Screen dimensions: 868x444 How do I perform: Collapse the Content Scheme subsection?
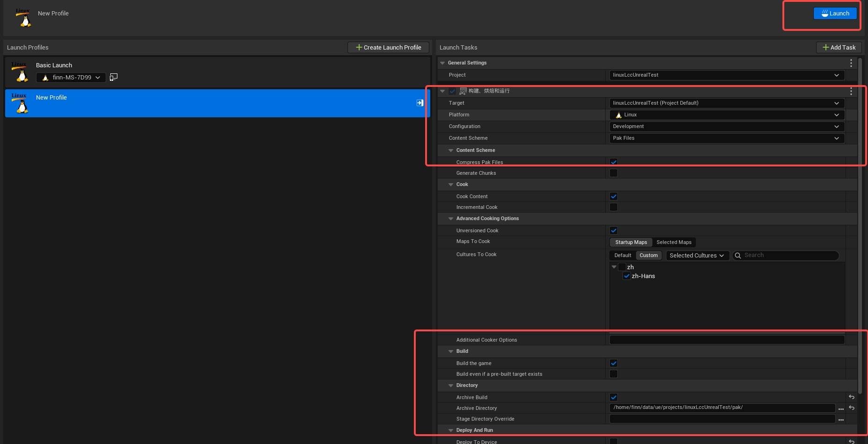point(451,150)
